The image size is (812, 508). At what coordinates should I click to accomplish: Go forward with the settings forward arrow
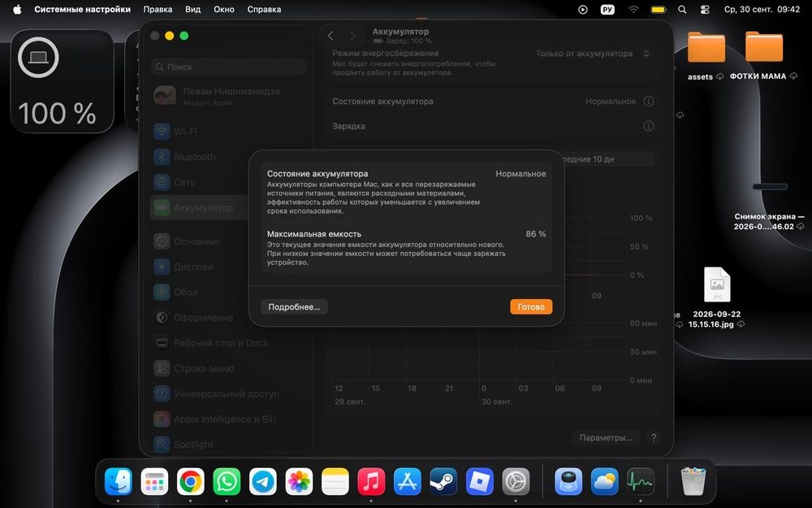point(353,36)
